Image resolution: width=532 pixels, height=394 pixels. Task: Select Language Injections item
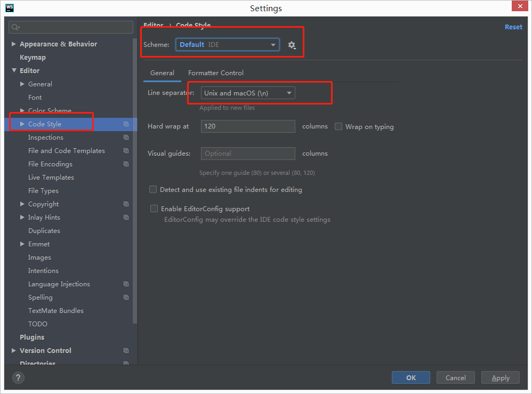point(59,284)
